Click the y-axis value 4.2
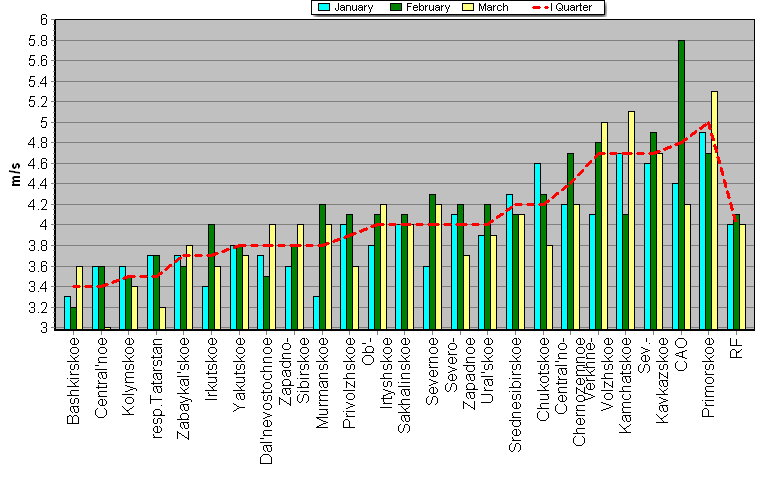Image resolution: width=777 pixels, height=479 pixels. [38, 205]
